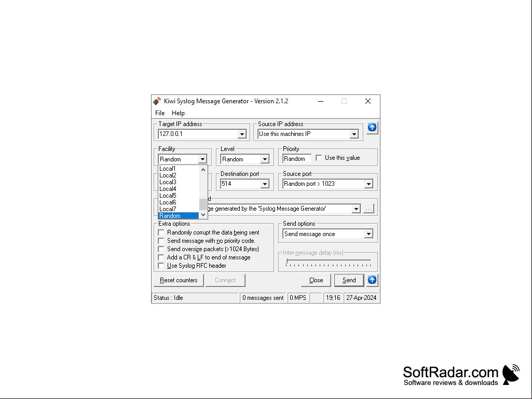Open the Help menu
This screenshot has width=532, height=399.
tap(178, 113)
